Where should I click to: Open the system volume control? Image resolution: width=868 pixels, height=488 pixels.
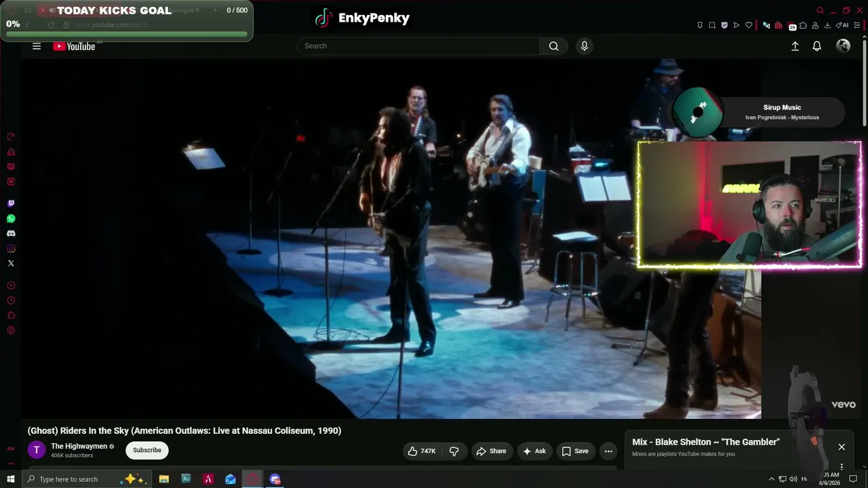(793, 479)
